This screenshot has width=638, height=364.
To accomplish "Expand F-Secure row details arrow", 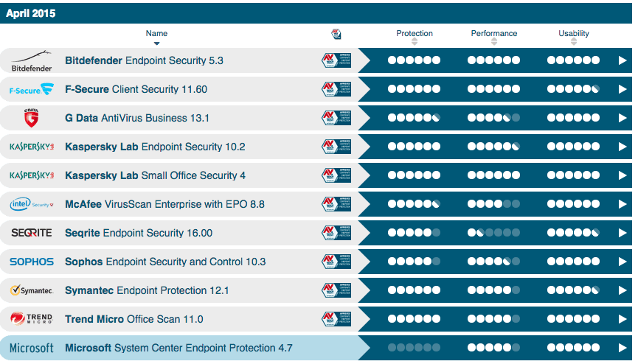I will (x=622, y=89).
